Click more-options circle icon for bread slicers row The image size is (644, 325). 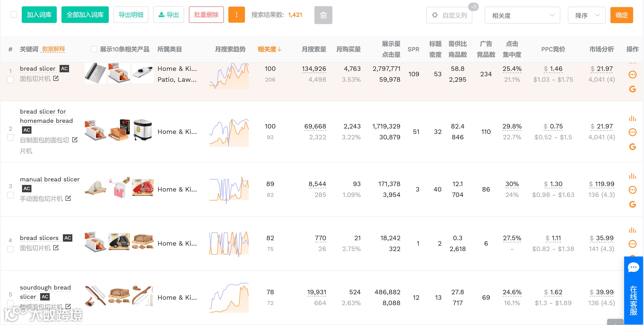click(632, 244)
